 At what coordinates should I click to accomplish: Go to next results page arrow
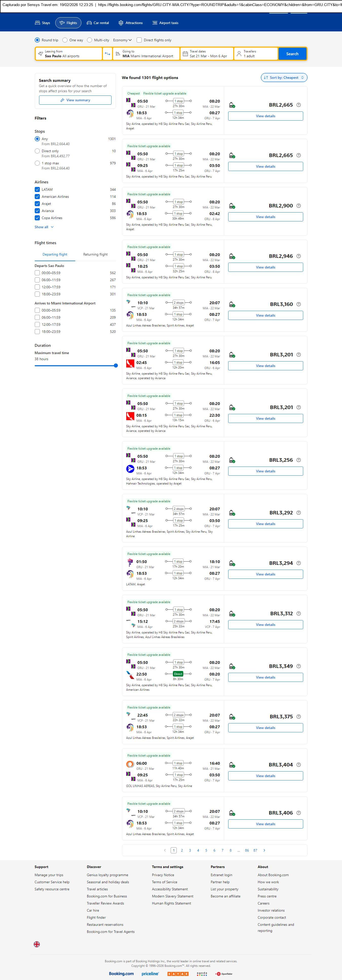264,850
